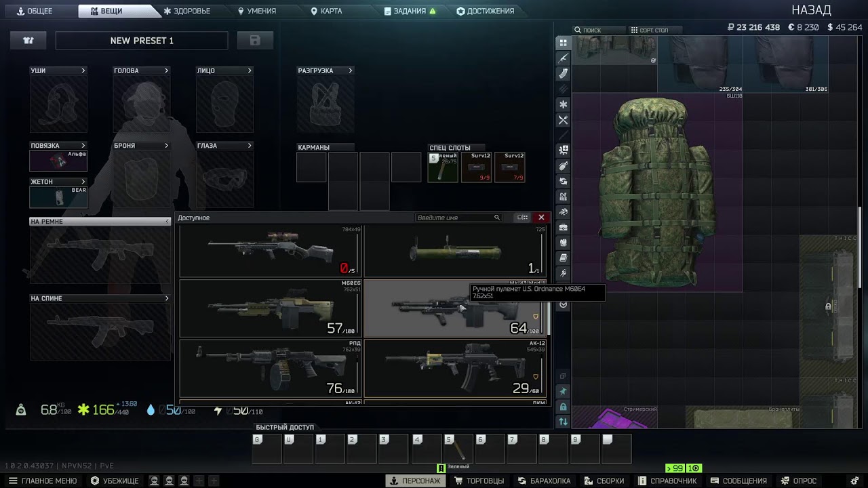Viewport: 868px width, 488px height.
Task: Open the preset list shirt icon
Action: click(x=28, y=41)
